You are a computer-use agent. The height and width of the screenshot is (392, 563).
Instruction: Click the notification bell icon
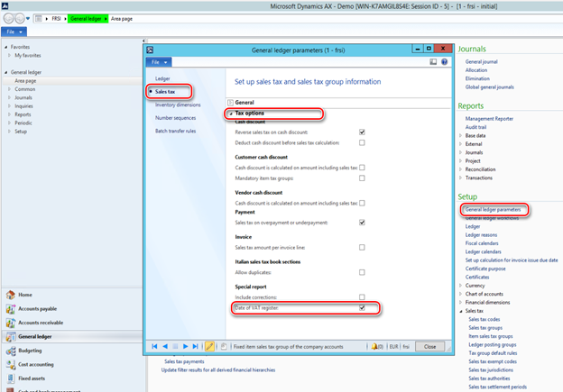pos(374,346)
